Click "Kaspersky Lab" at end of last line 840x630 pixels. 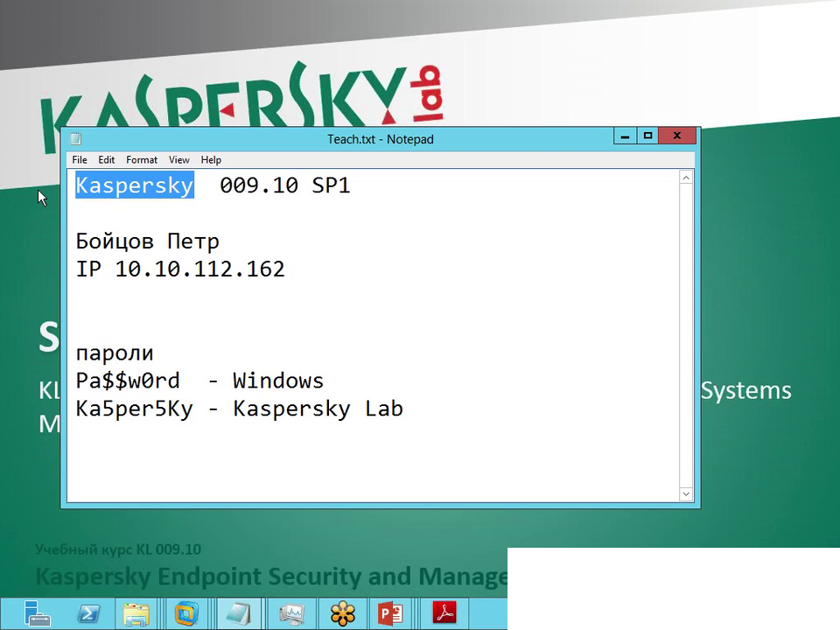pyautogui.click(x=318, y=409)
